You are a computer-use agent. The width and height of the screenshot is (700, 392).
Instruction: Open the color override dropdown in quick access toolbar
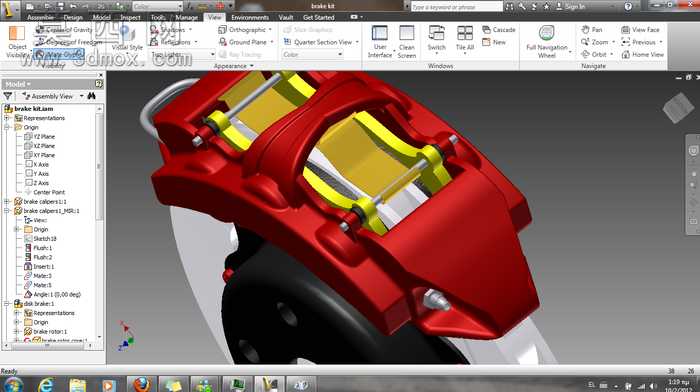[158, 6]
